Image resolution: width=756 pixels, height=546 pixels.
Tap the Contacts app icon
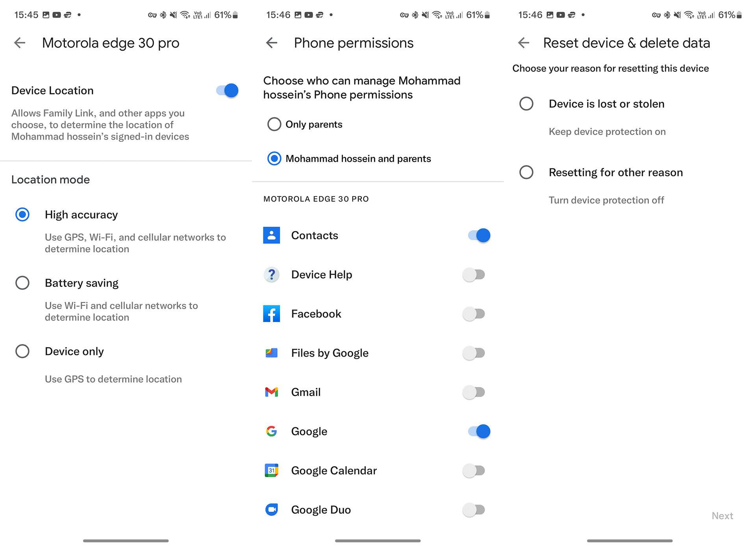coord(272,235)
